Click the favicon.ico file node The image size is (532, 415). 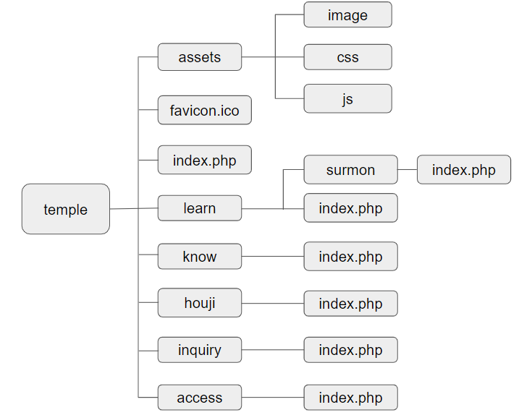point(204,111)
